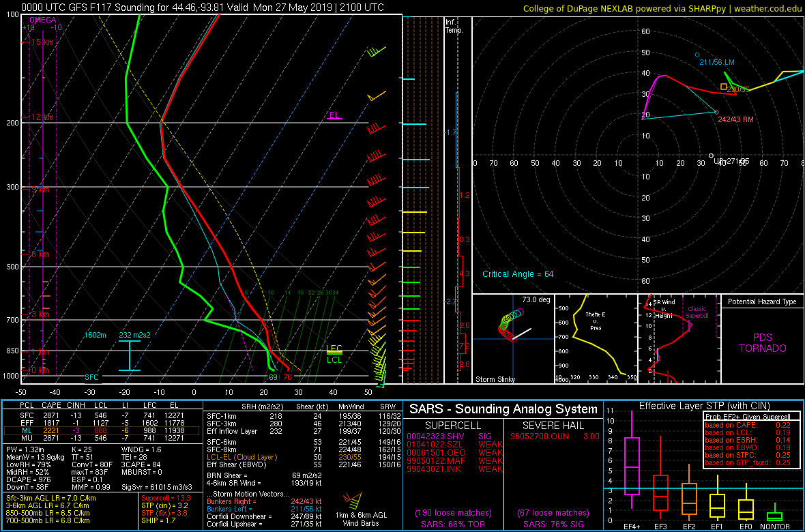The width and height of the screenshot is (805, 532).
Task: Open supercell analog 00042323.SHV
Action: point(437,435)
